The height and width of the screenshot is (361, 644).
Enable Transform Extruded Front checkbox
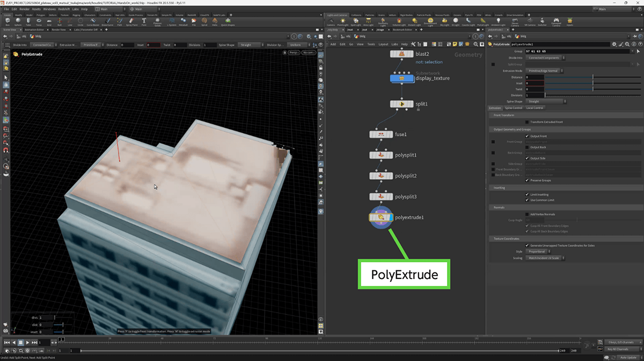click(x=527, y=122)
